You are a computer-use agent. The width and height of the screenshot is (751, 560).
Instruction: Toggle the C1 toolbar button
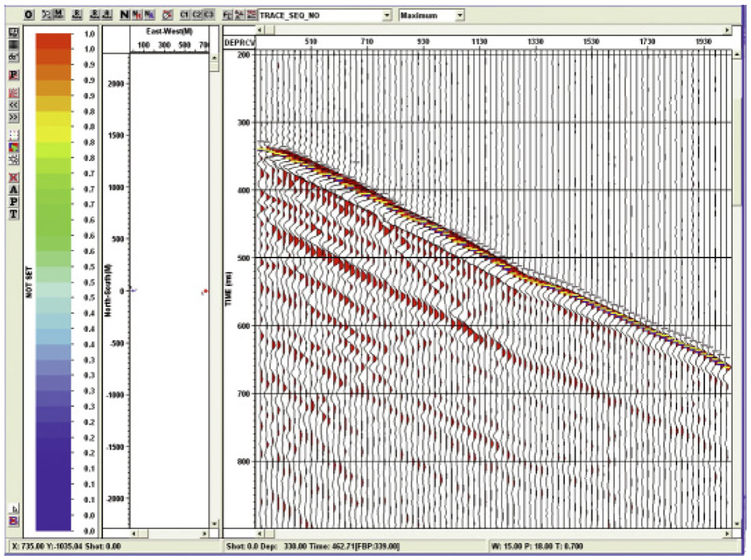coord(184,14)
